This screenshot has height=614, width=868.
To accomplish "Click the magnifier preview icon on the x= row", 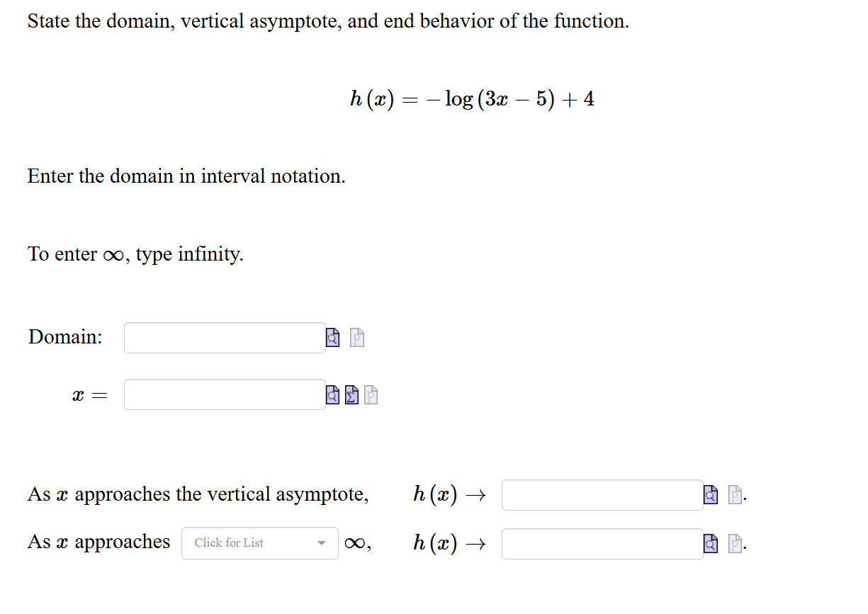I will pyautogui.click(x=332, y=395).
